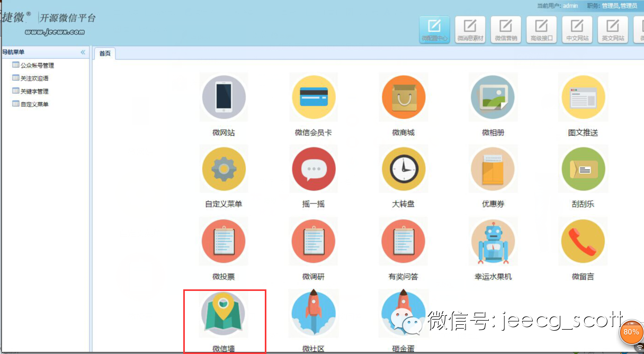Click the 图文推送 label text
The height and width of the screenshot is (354, 644).
[583, 132]
